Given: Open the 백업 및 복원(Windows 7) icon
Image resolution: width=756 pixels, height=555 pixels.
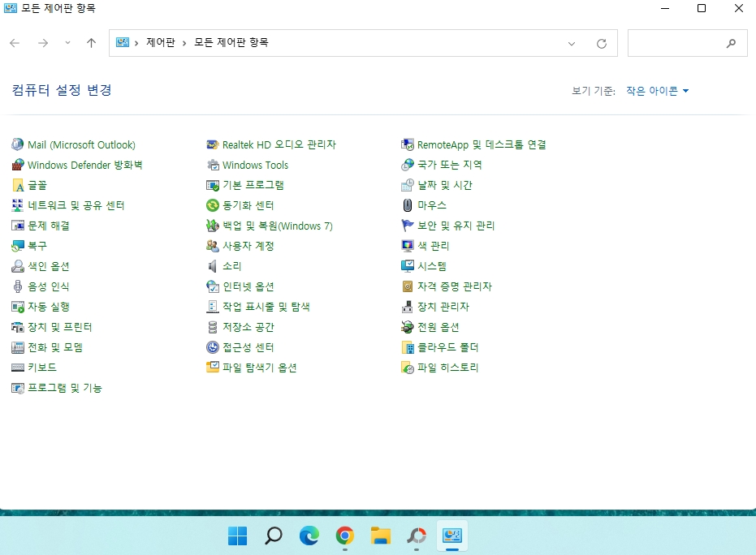Looking at the screenshot, I should (212, 226).
